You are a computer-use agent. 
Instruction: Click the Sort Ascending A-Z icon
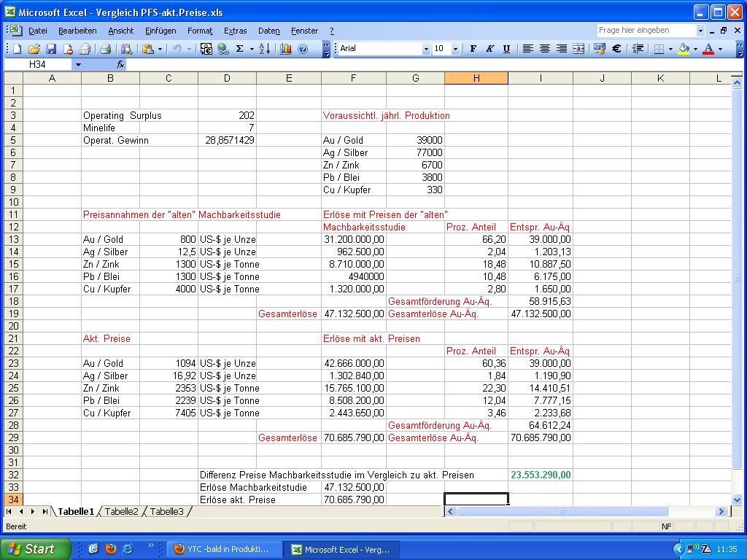[x=264, y=49]
